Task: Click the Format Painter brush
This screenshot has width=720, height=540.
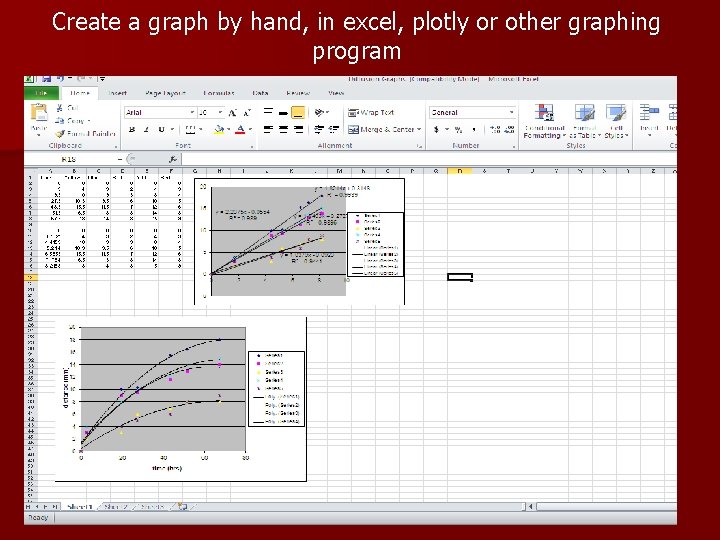Action: [60, 134]
